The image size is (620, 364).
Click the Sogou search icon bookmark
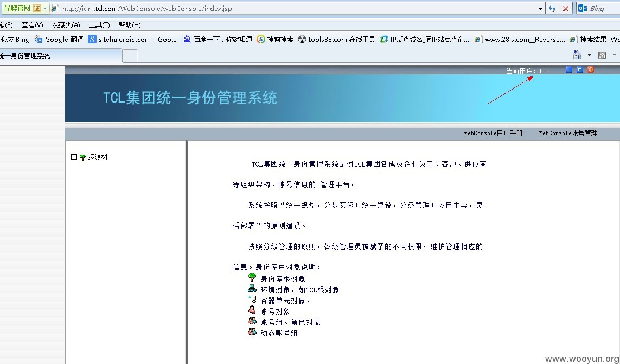(260, 39)
